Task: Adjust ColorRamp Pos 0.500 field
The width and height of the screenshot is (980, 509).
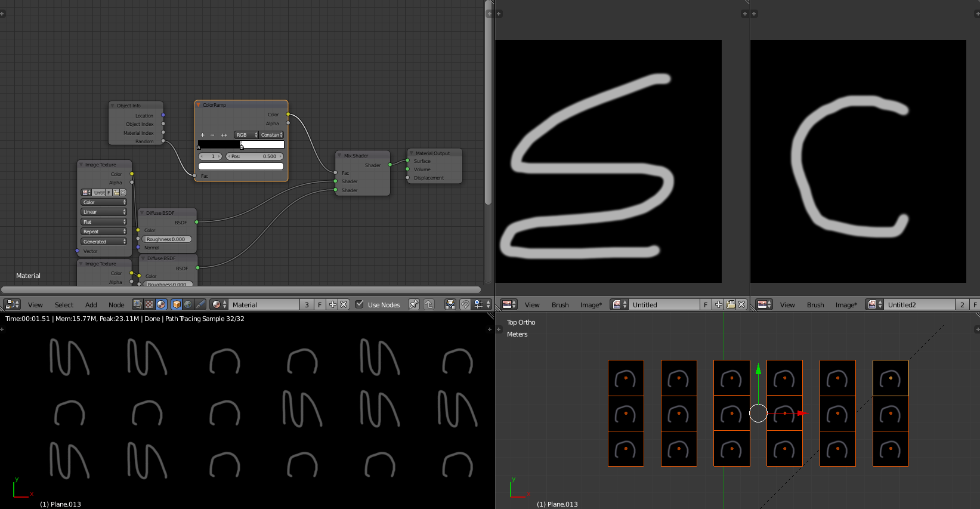Action: tap(255, 156)
